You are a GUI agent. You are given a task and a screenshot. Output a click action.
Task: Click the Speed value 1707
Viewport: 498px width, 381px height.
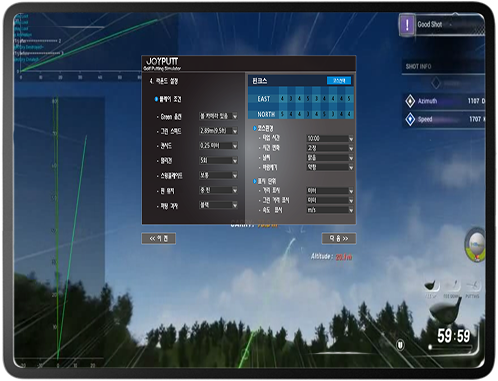(x=475, y=119)
